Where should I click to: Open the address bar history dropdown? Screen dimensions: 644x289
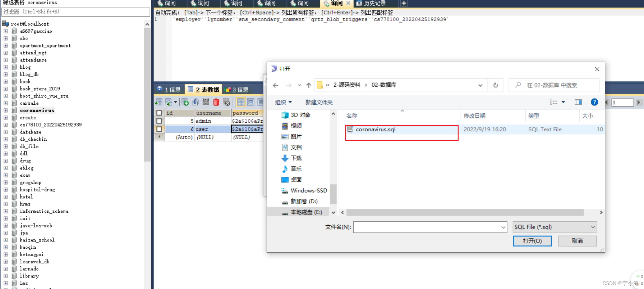pos(480,85)
